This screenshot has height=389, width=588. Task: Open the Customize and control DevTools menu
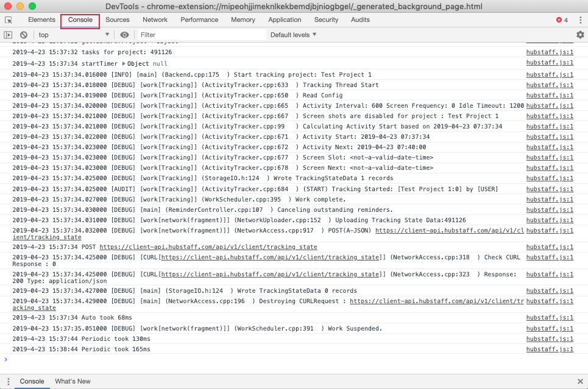[x=580, y=20]
